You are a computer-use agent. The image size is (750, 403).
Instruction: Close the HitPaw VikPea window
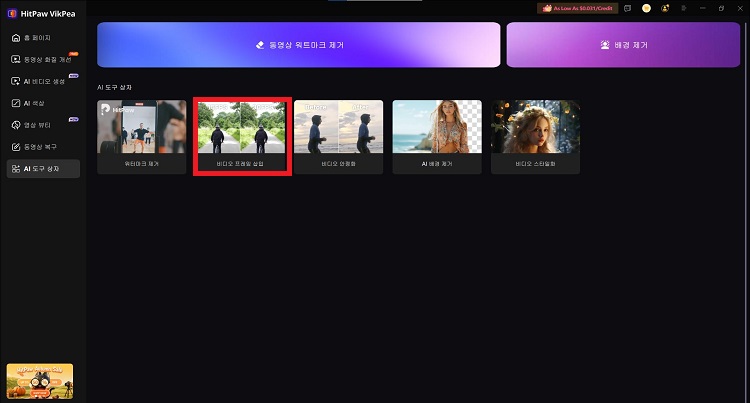pos(740,8)
